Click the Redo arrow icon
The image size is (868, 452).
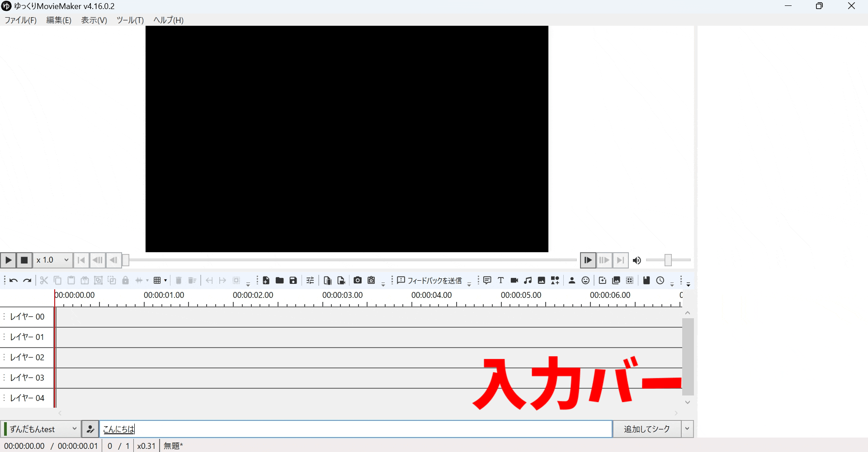(x=27, y=281)
